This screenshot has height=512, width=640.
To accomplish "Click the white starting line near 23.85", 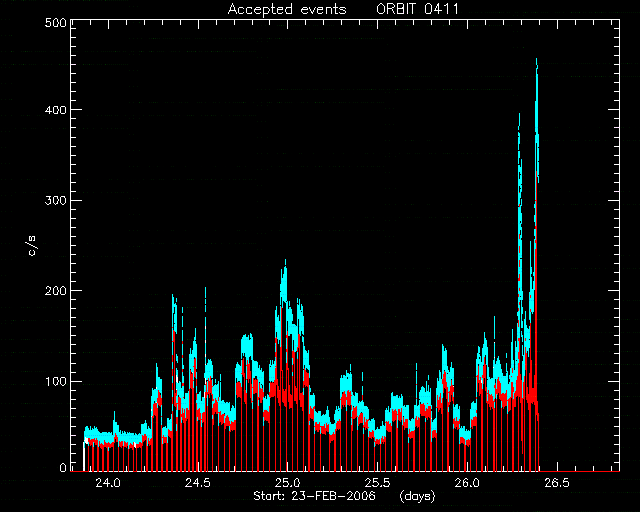I will 84,456.
